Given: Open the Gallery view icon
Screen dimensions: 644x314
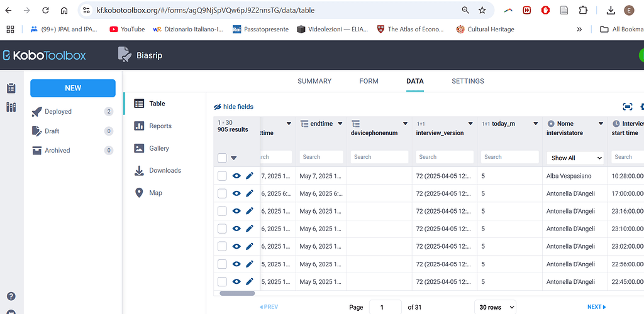Looking at the screenshot, I should point(139,148).
